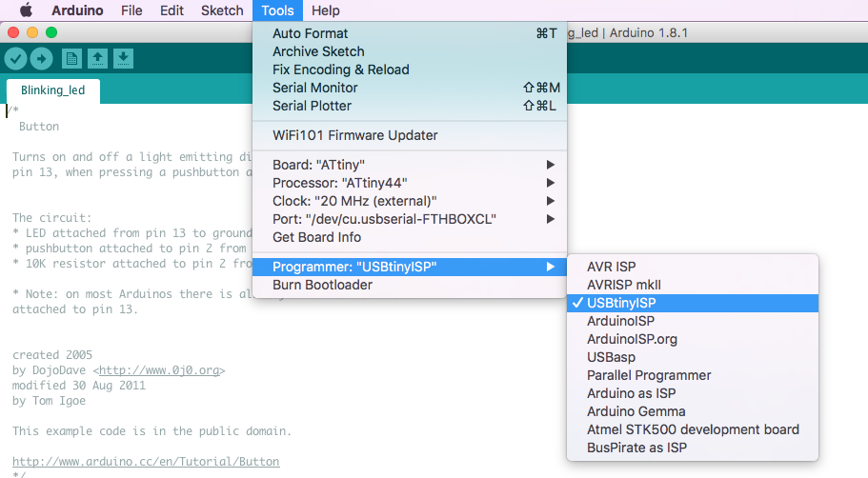
Task: Open the Arduino application menu
Action: [77, 10]
